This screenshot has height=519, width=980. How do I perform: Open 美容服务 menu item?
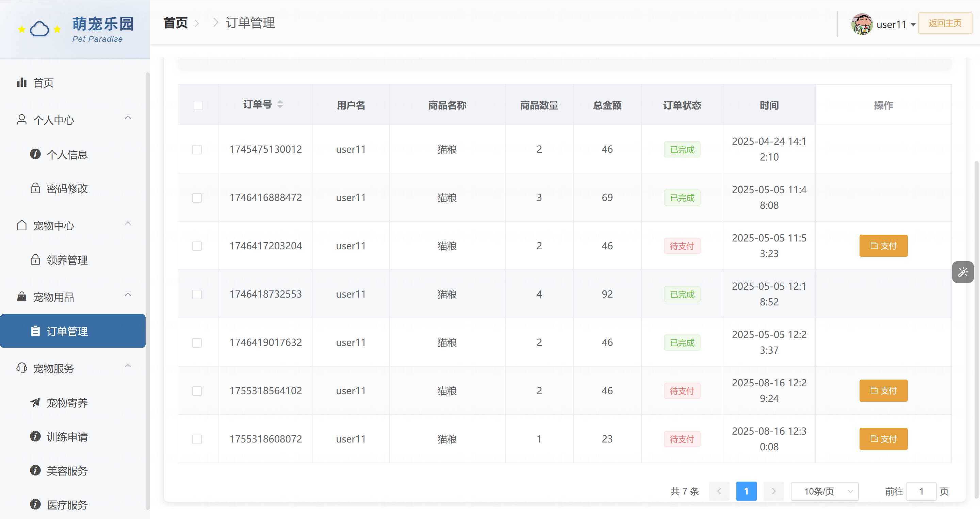(73, 471)
